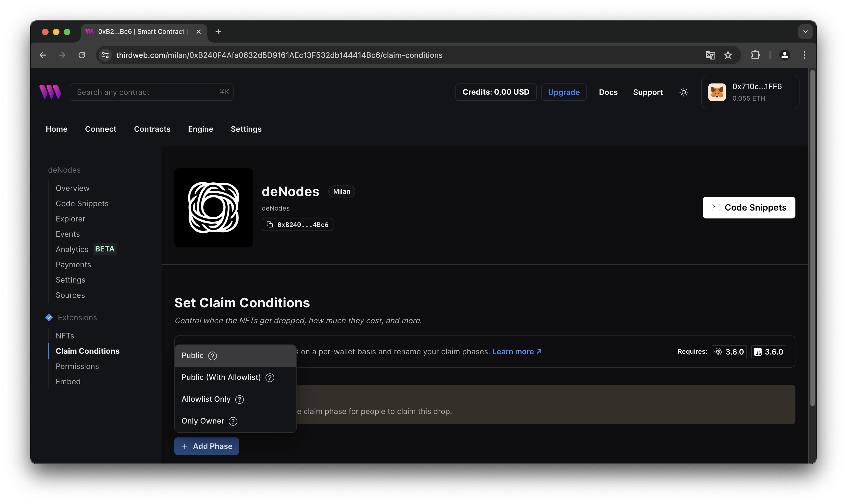This screenshot has width=847, height=504.
Task: Open Code Snippets in the sidebar
Action: 82,203
